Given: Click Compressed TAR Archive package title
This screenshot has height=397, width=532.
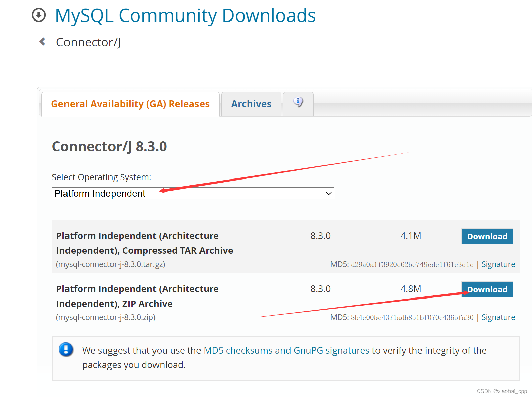Looking at the screenshot, I should (x=145, y=243).
